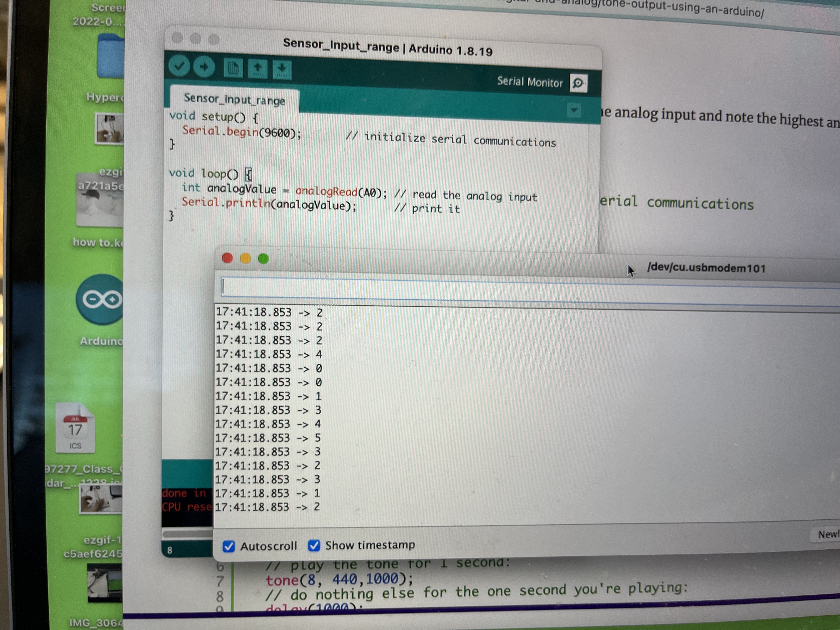
Task: Minimize the serial monitor with yellow button
Action: point(245,259)
